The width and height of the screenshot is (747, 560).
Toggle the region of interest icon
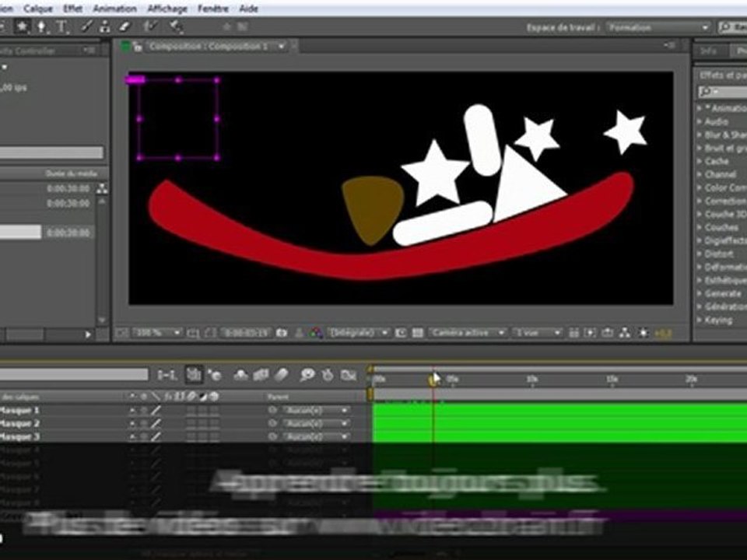(x=401, y=333)
